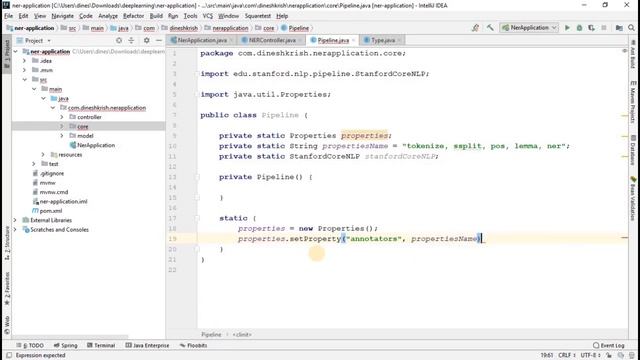Open the Web tool window
This screenshot has width=640, height=360.
[x=7, y=325]
